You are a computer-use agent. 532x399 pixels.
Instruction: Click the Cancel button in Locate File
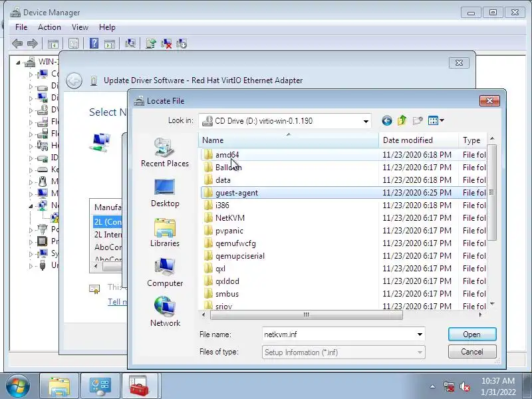(x=472, y=352)
